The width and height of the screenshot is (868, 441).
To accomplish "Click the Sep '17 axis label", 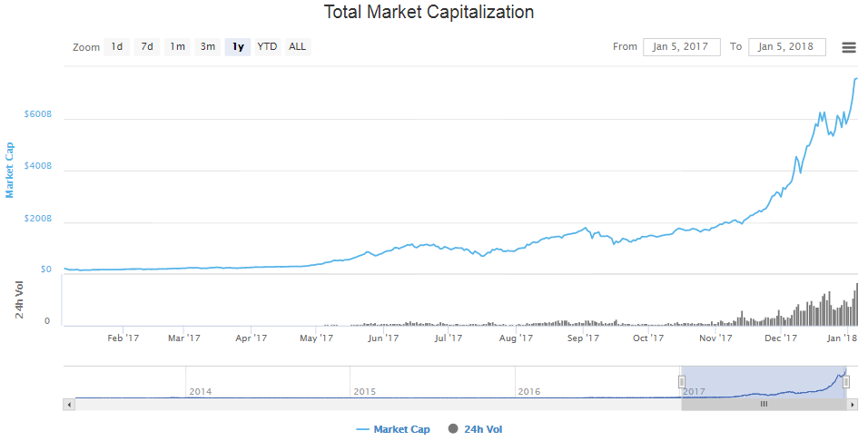I will pos(583,338).
